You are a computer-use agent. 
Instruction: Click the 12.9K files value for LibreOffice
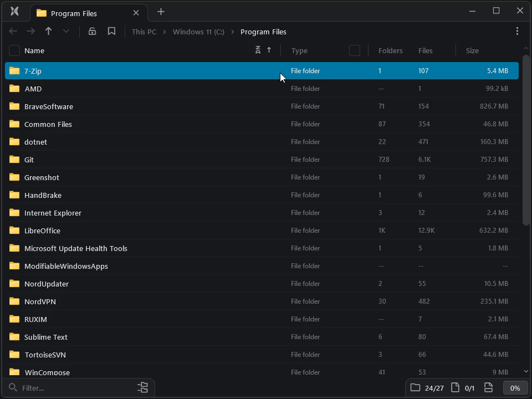(x=426, y=231)
